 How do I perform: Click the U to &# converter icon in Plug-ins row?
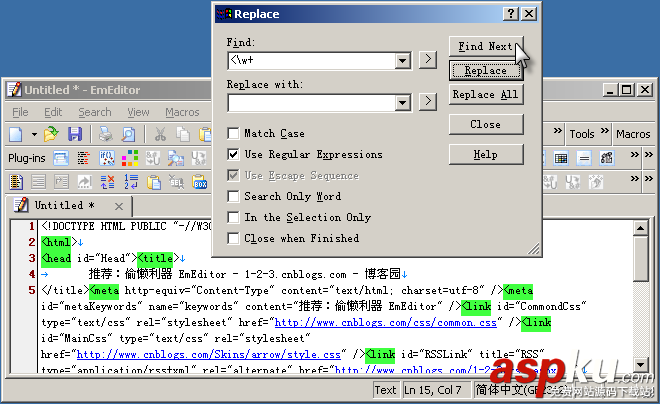click(199, 158)
